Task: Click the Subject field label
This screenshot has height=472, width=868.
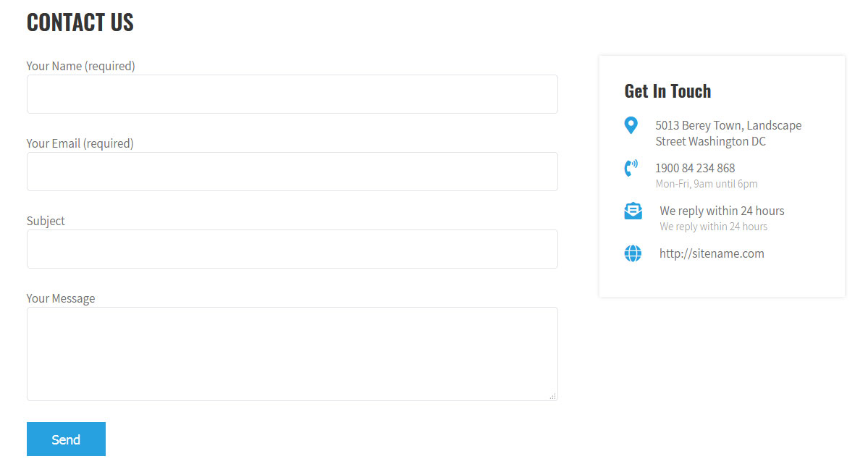Action: (46, 221)
